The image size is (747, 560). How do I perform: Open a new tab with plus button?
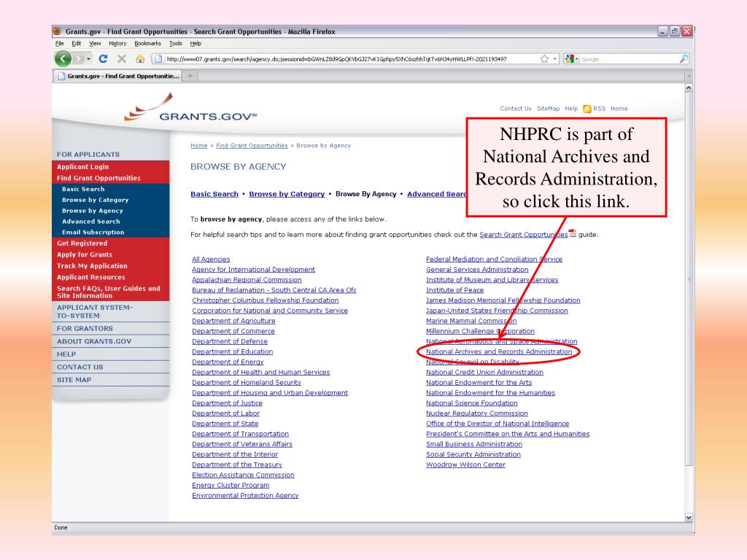[190, 76]
